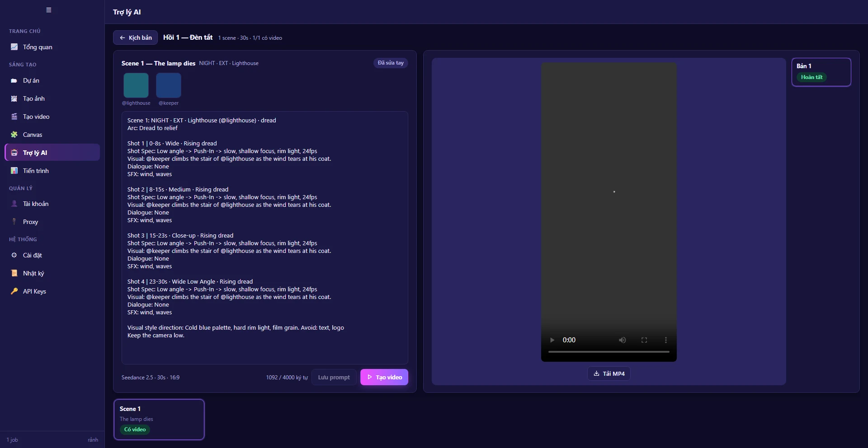Open the Nhật ký menu item

point(52,273)
